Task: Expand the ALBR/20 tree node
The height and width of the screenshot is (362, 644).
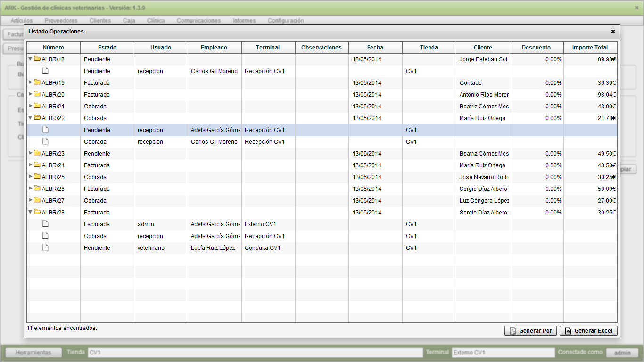Action: pyautogui.click(x=31, y=94)
